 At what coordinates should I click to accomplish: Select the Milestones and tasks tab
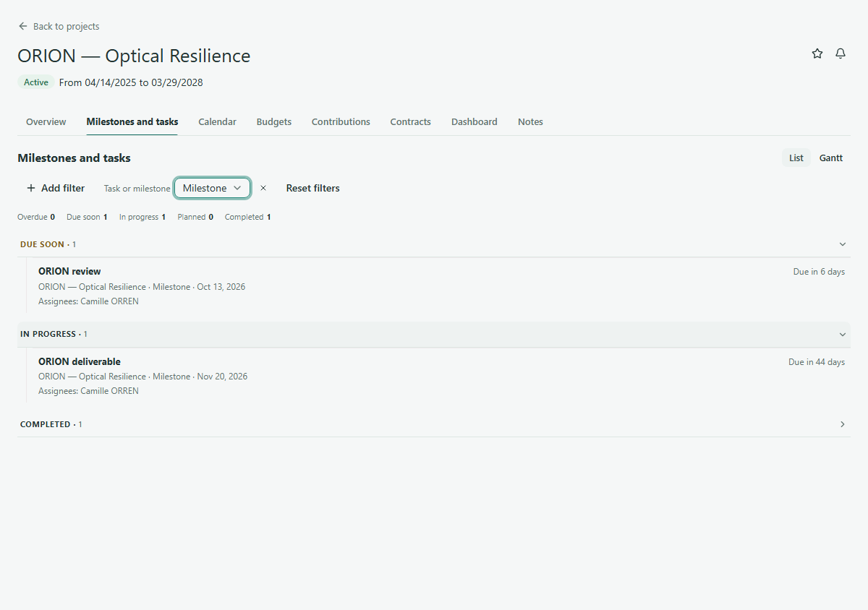click(132, 121)
